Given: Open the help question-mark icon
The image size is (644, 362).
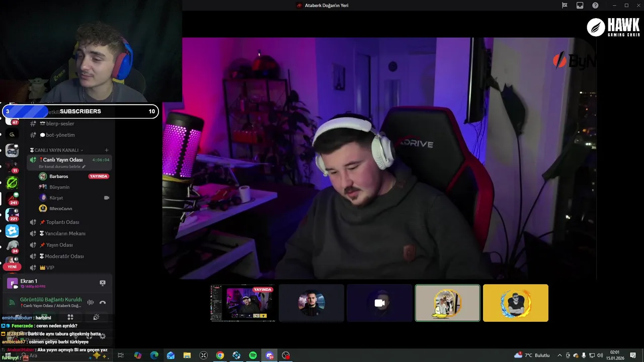Looking at the screenshot, I should [x=595, y=6].
